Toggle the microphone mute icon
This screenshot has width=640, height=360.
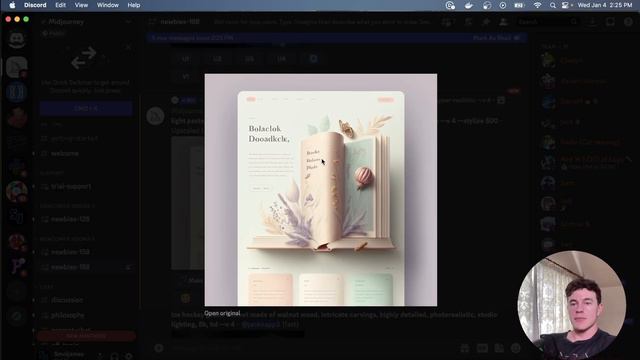tap(100, 356)
